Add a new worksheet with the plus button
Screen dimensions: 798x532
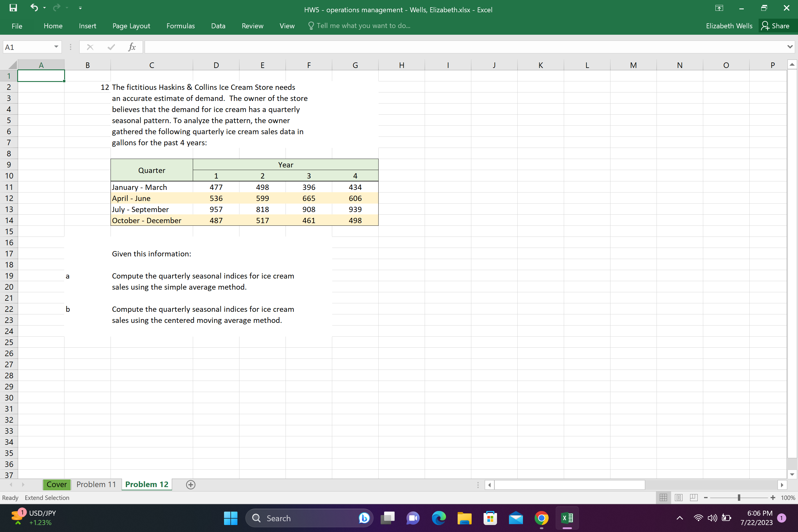tap(190, 484)
